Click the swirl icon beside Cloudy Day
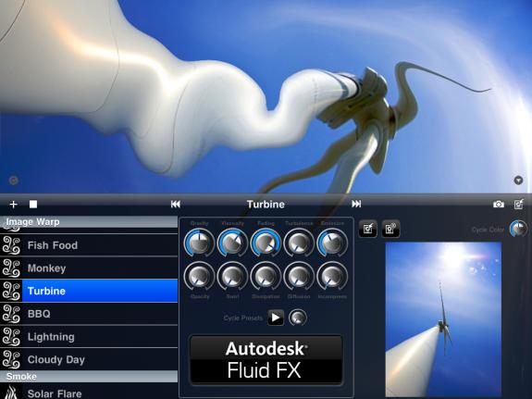The width and height of the screenshot is (532, 399). coord(11,359)
